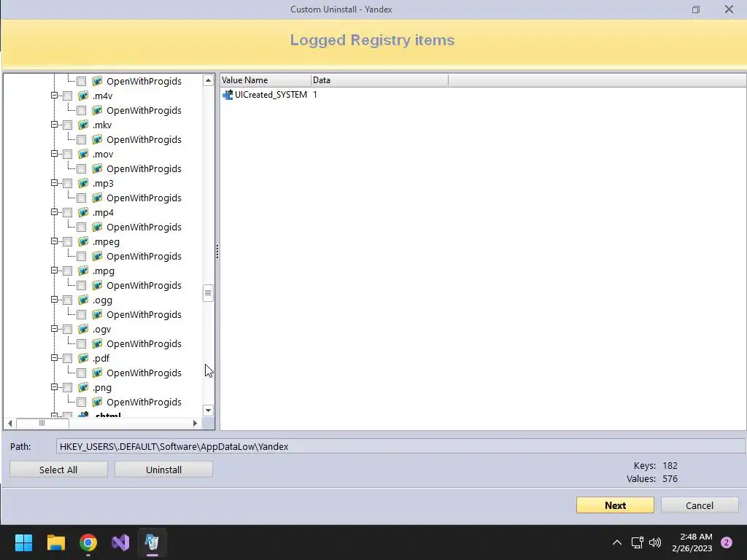Click the registry key icon beside .png
The width and height of the screenshot is (747, 560).
point(83,387)
